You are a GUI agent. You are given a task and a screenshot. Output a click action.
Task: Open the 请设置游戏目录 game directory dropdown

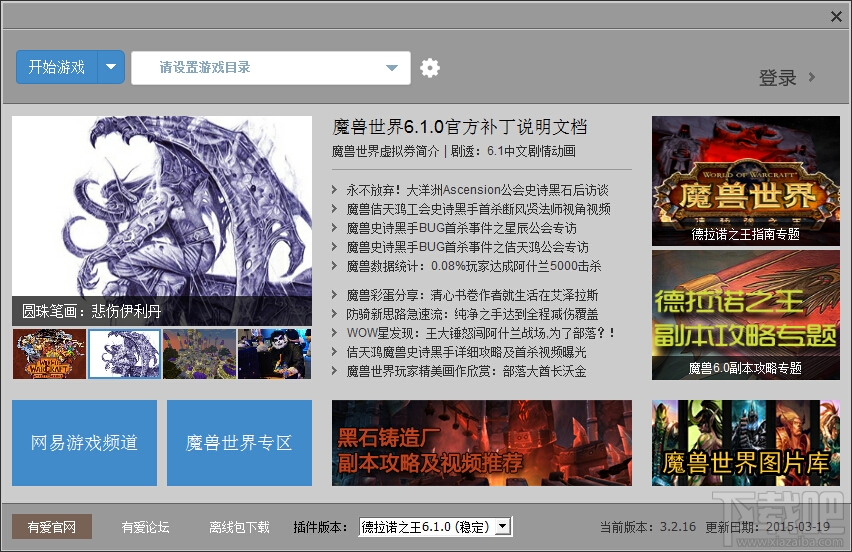(x=271, y=68)
